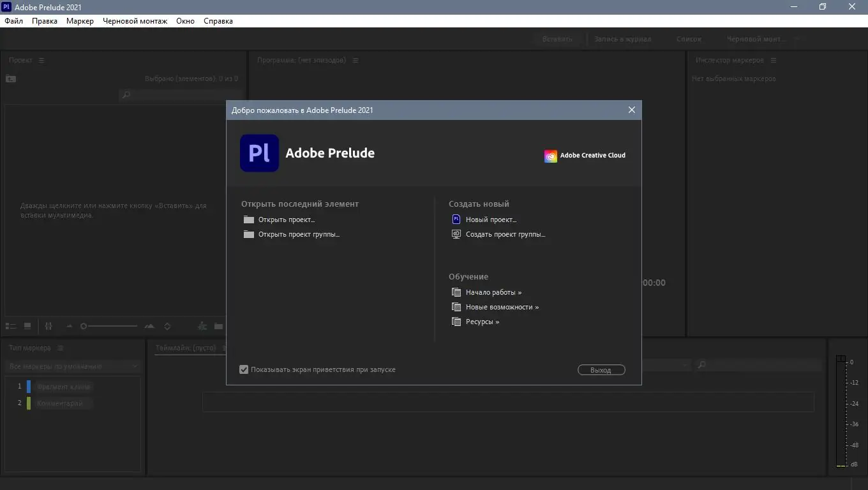The width and height of the screenshot is (868, 490).
Task: Open Ресурсы » link
Action: (483, 322)
